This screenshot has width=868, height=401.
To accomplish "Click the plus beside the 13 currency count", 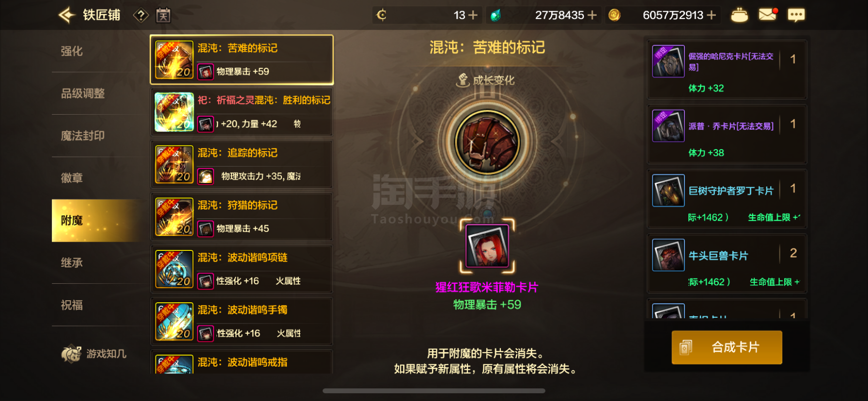I will click(x=473, y=15).
